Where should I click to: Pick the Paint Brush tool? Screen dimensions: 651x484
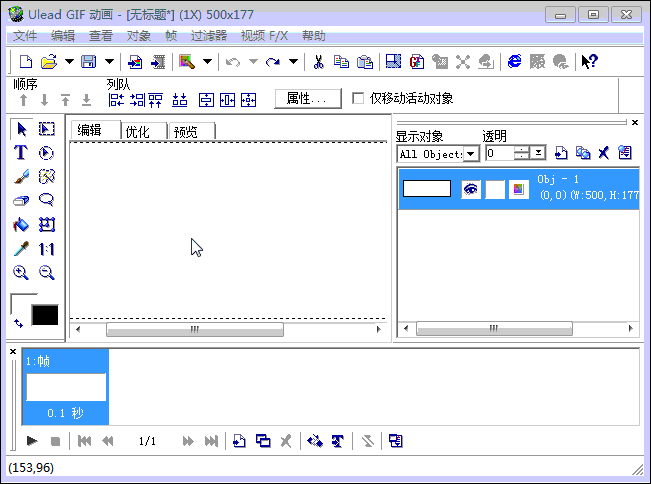coord(20,177)
